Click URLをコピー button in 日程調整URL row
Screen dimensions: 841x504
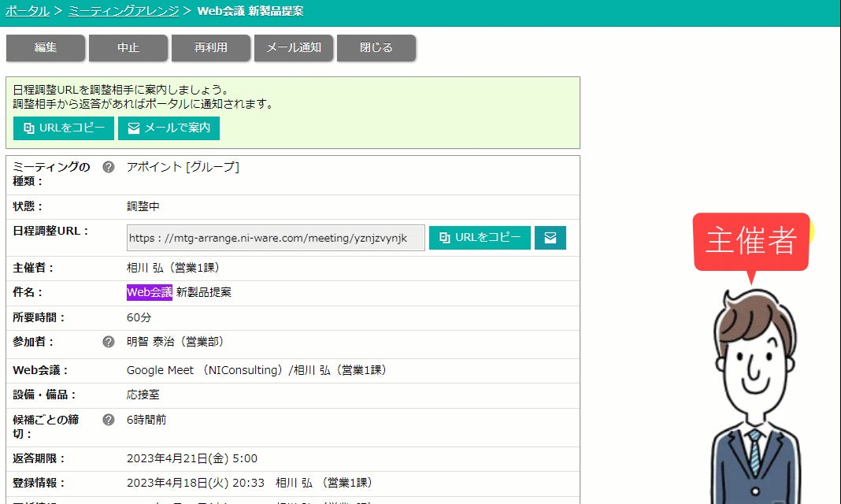coord(480,238)
